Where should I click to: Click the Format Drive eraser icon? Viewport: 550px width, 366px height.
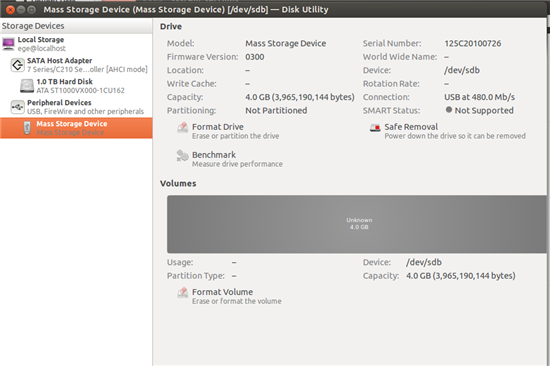(182, 128)
